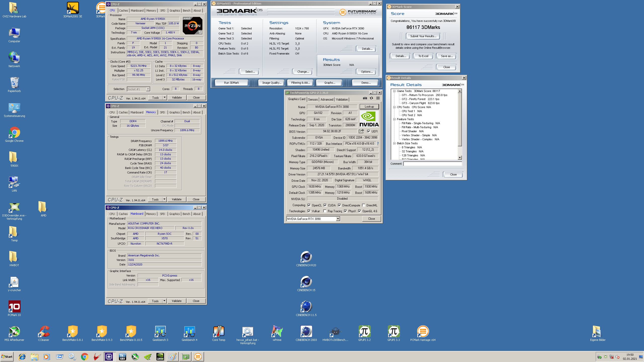644x362 pixels.
Task: Click the CPU-Z icon in the taskbar
Action: [109, 356]
